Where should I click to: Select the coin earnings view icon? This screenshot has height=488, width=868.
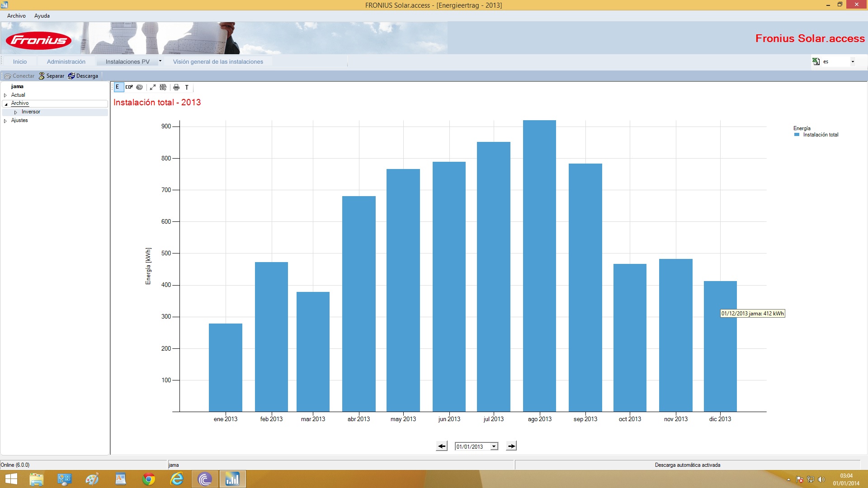pos(140,87)
